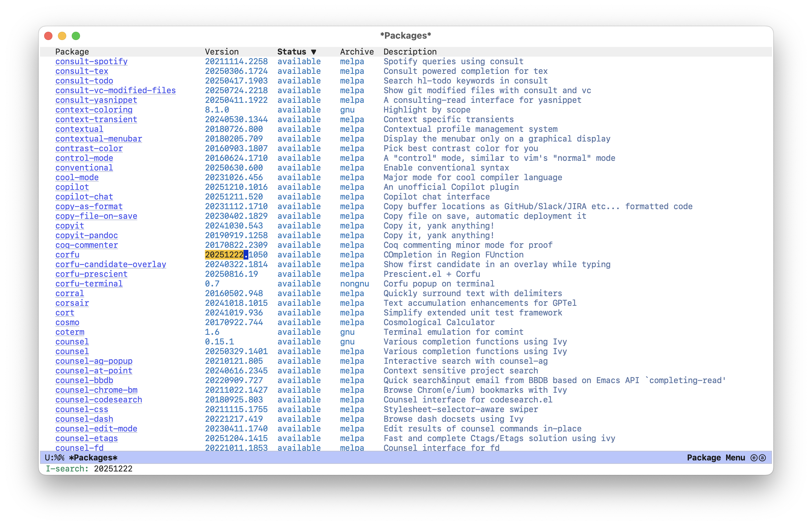Open the corfu package link
The height and width of the screenshot is (526, 812).
pos(67,255)
